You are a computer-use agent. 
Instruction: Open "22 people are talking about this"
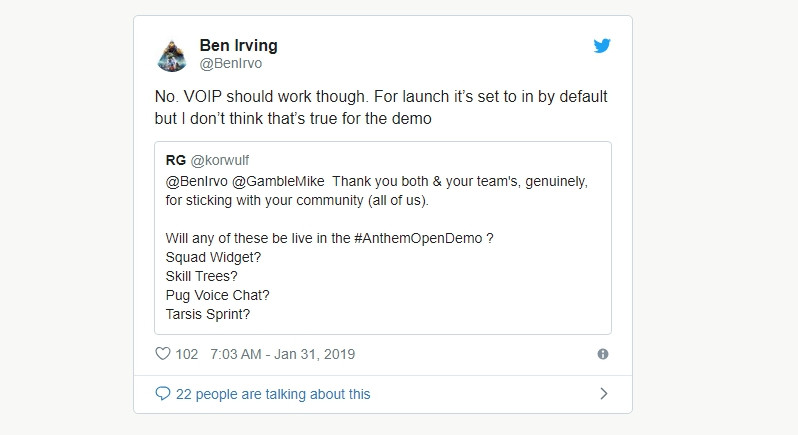tap(273, 394)
